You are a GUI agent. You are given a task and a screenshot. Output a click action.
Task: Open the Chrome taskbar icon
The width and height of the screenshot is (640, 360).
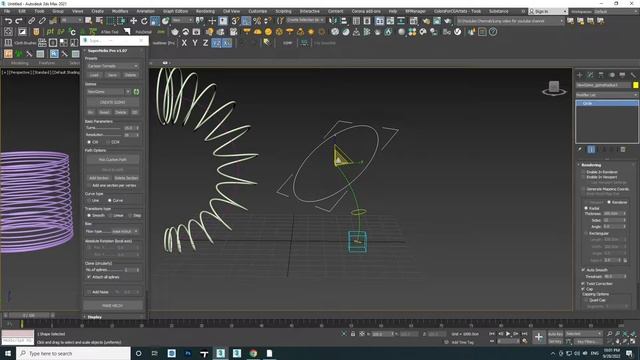[253, 353]
